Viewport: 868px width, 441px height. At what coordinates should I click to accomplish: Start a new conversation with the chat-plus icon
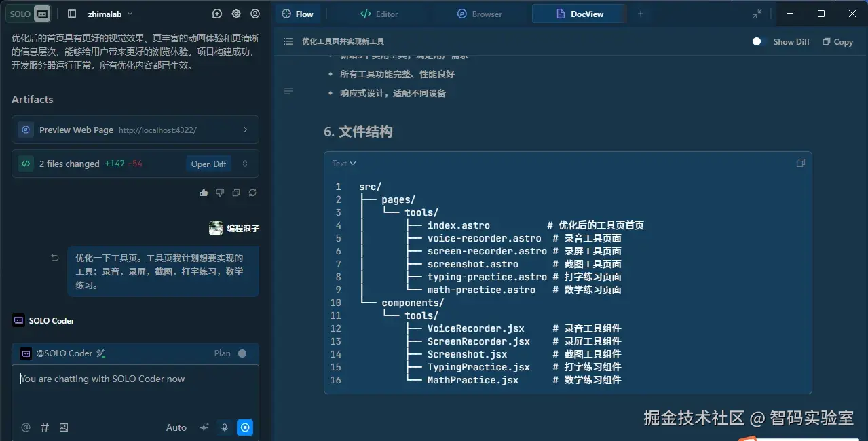point(217,14)
